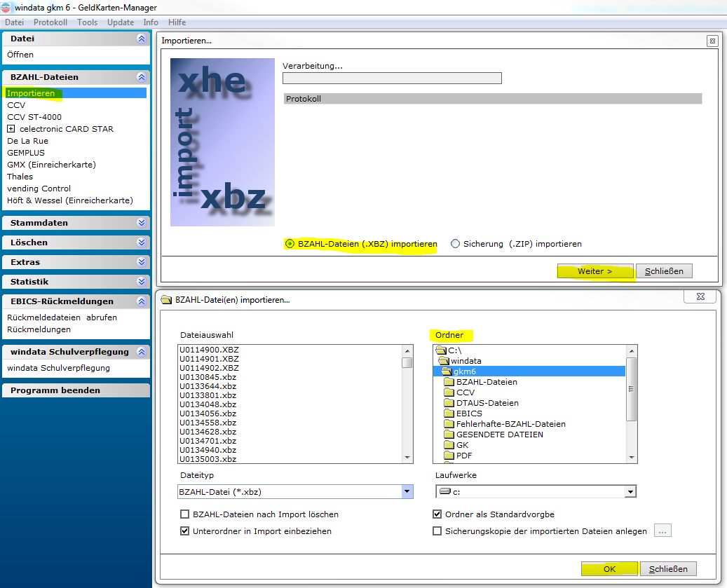Screen dimensions: 727x588
Task: Enable Sicherungskopie der importierten Dateien anlegen
Action: 437,531
